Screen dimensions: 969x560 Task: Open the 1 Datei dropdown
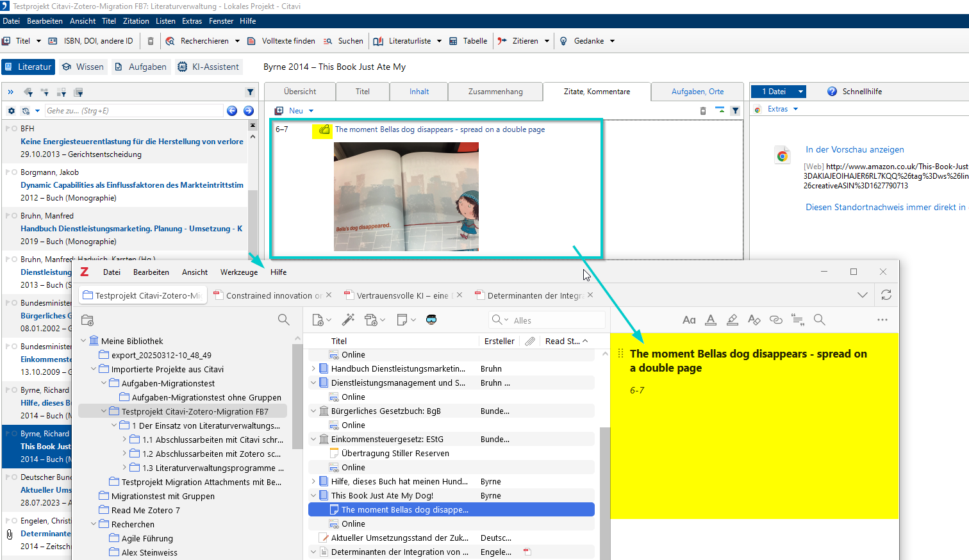tap(778, 92)
